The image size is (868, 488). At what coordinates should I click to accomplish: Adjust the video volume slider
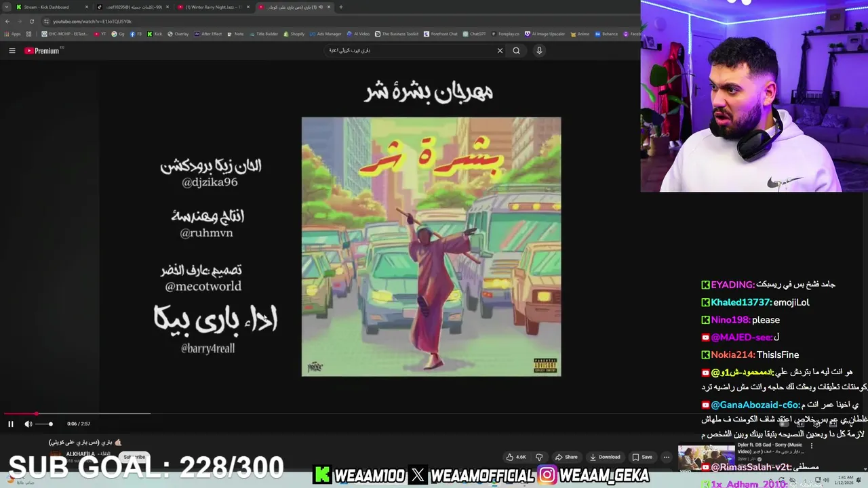44,424
